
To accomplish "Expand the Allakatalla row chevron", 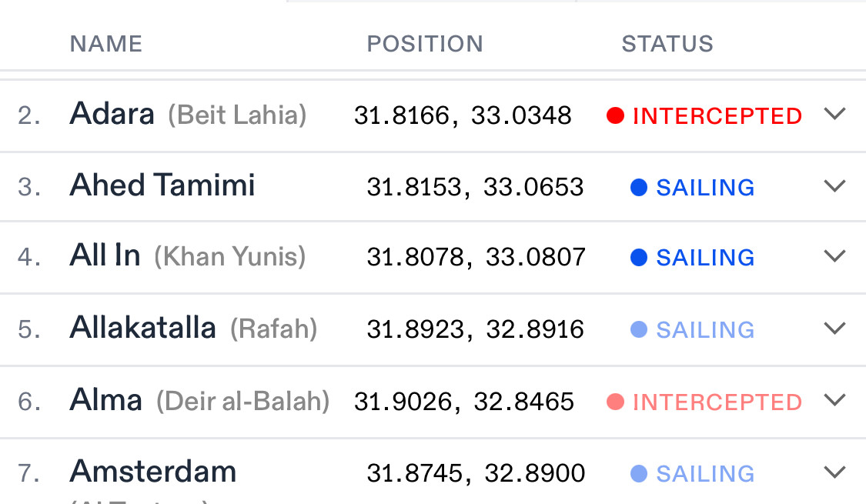I will pos(834,329).
